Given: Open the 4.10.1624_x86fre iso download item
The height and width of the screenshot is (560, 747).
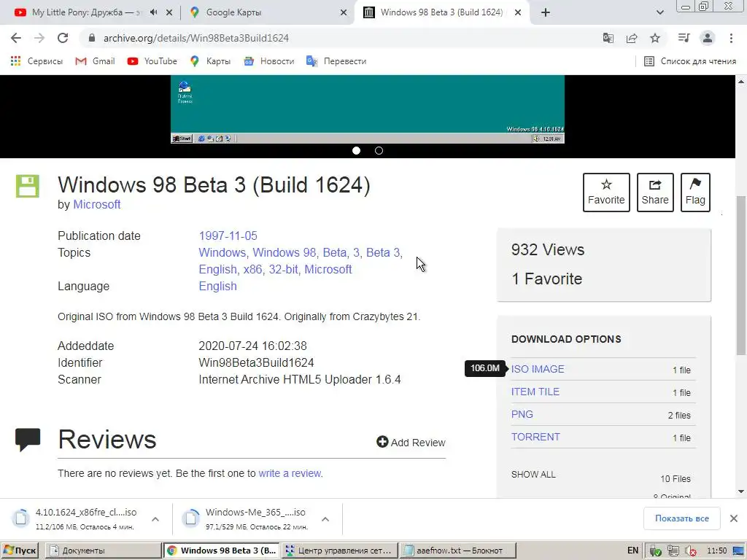Looking at the screenshot, I should (x=76, y=518).
